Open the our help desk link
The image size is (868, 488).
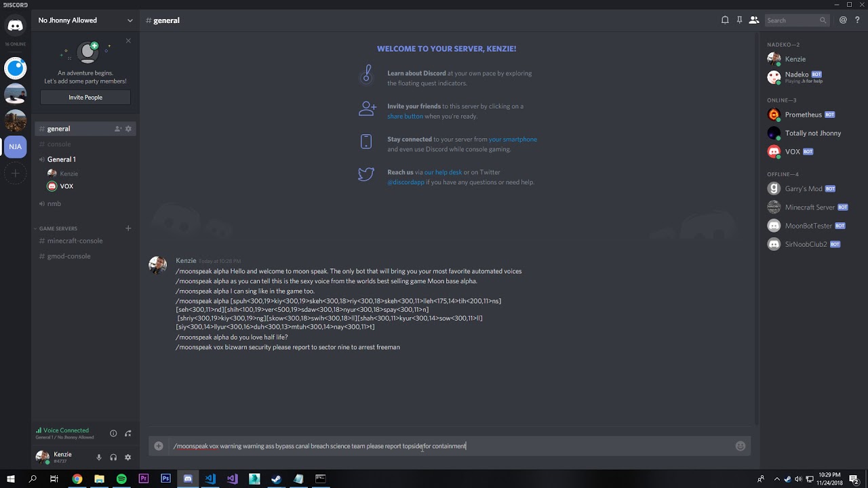(x=443, y=172)
